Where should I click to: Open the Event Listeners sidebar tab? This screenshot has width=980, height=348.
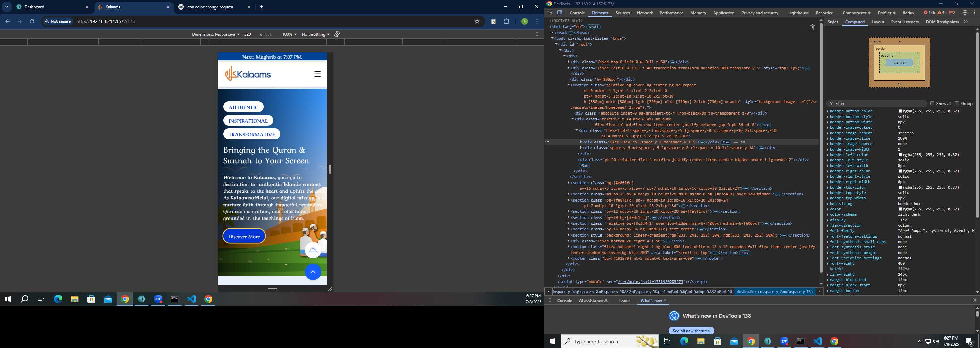pos(905,22)
